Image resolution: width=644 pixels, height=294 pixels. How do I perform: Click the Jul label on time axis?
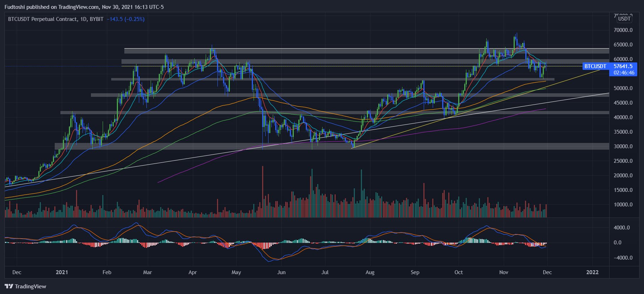325,272
